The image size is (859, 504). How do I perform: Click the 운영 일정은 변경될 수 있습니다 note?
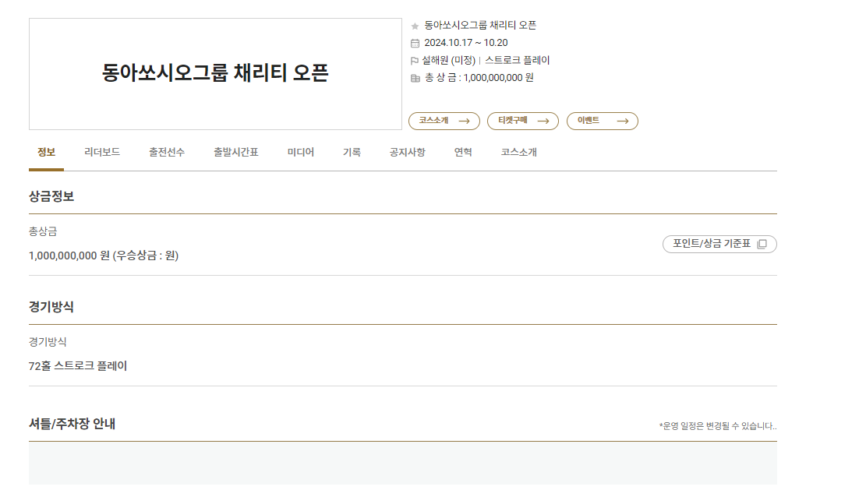(x=718, y=426)
